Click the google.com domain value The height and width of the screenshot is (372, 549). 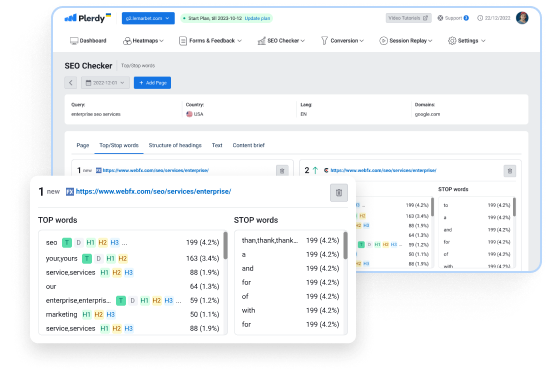(427, 114)
